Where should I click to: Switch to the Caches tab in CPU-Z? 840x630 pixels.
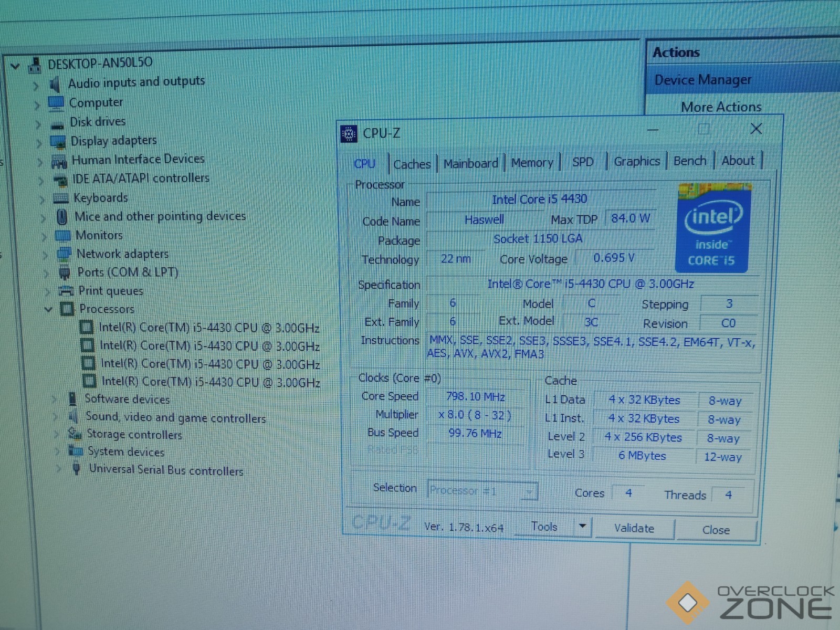click(x=412, y=164)
